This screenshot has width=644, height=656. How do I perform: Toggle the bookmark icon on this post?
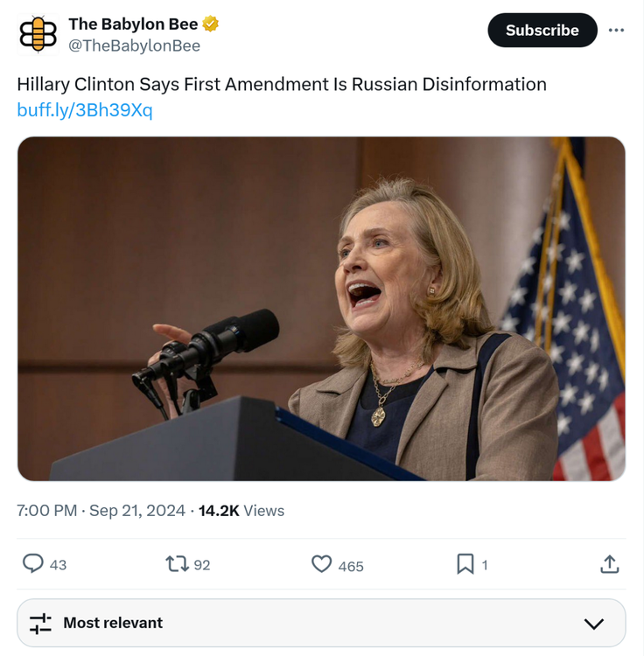tap(465, 564)
